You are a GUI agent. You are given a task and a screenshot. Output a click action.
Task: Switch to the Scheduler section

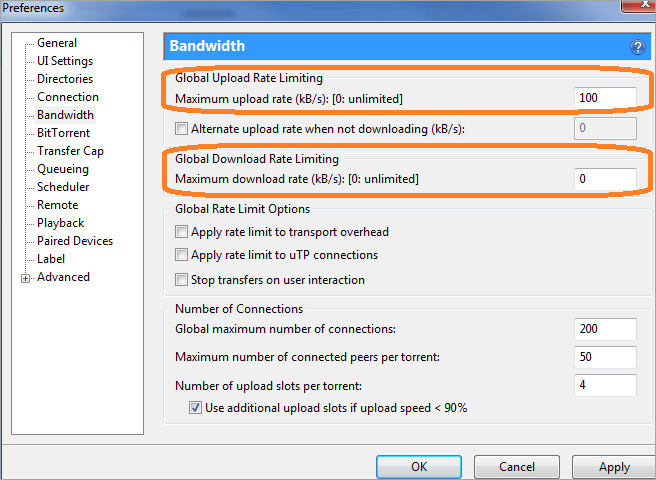click(63, 187)
